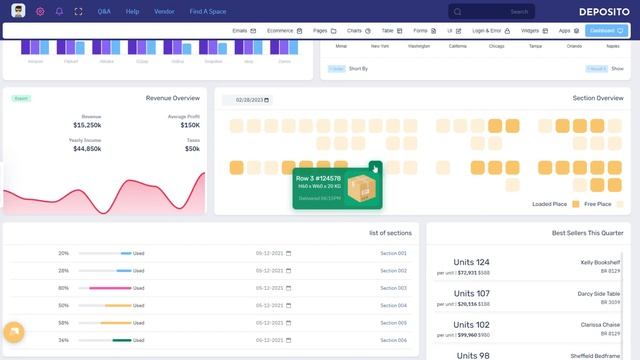640x360 pixels.
Task: Open the Show results dropdown
Action: (x=597, y=69)
